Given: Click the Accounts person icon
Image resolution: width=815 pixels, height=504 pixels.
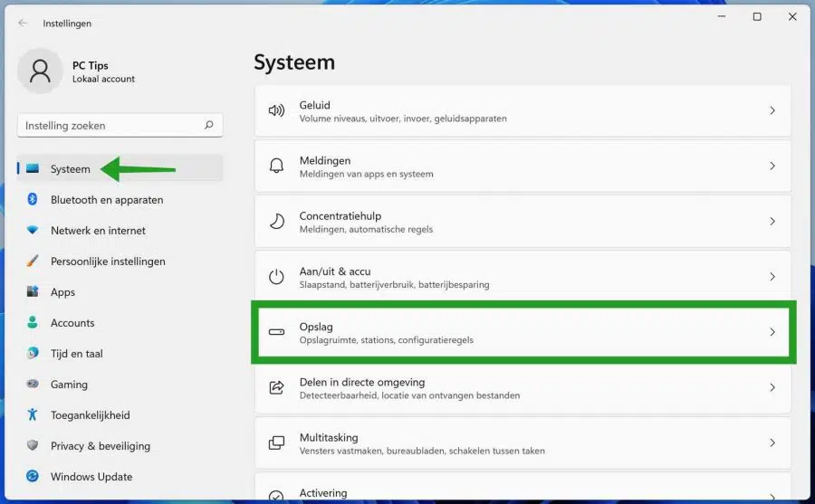Looking at the screenshot, I should tap(33, 322).
